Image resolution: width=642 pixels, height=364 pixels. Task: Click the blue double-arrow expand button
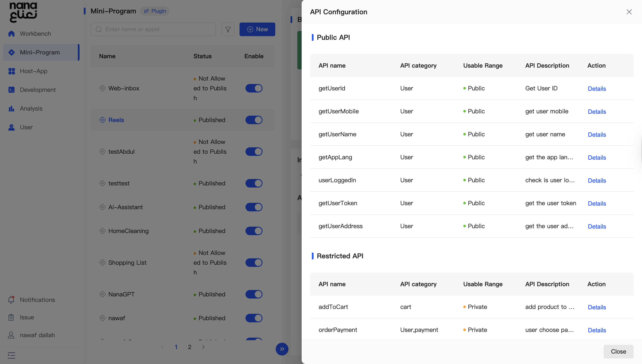tap(282, 349)
